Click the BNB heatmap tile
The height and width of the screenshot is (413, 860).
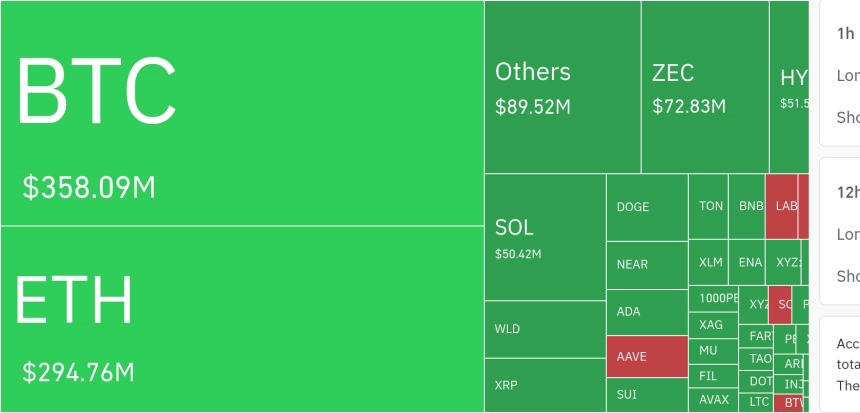747,206
